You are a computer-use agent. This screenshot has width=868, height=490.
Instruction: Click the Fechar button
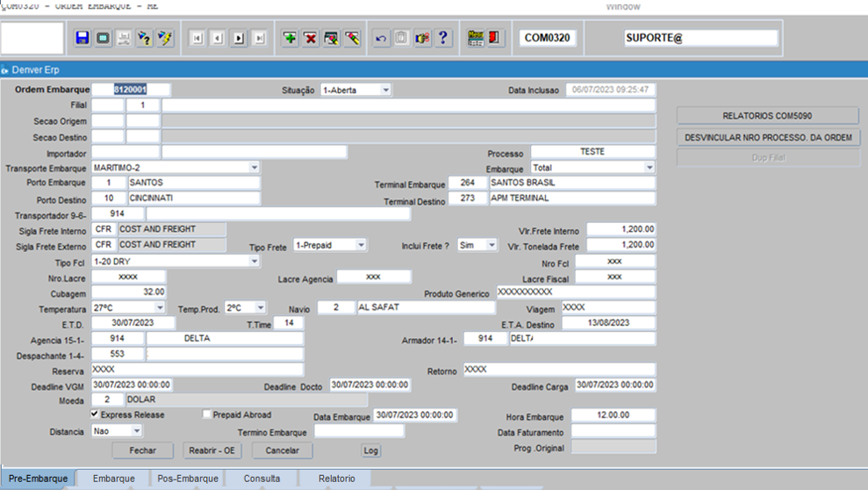(x=143, y=450)
